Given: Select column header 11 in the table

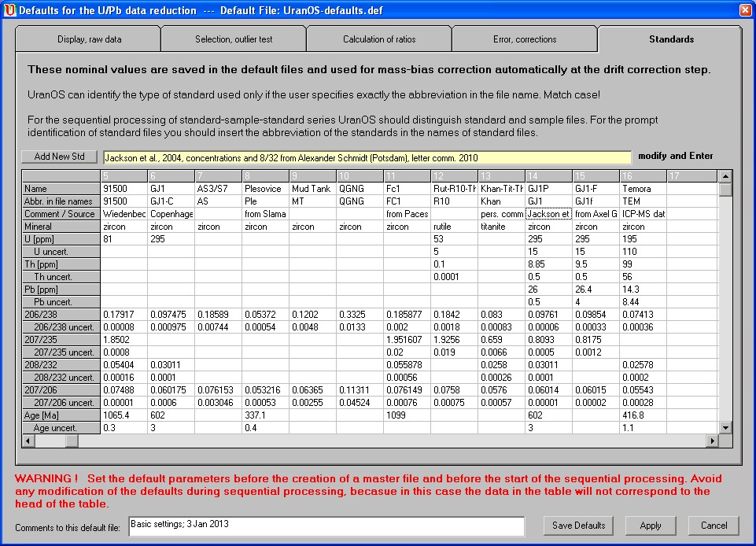Looking at the screenshot, I should pos(408,176).
